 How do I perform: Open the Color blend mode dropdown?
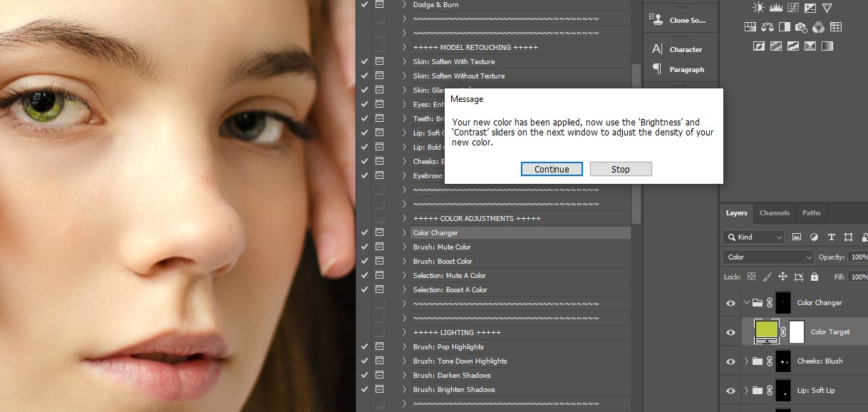[x=768, y=257]
